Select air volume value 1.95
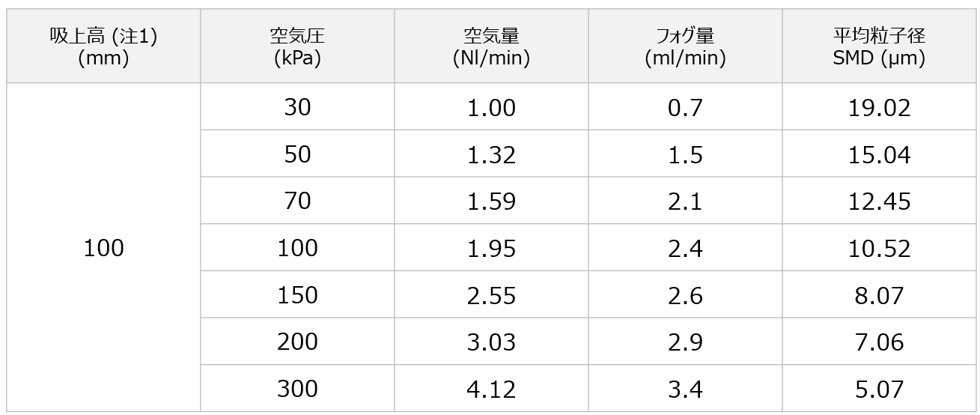The image size is (980, 415). [x=491, y=248]
